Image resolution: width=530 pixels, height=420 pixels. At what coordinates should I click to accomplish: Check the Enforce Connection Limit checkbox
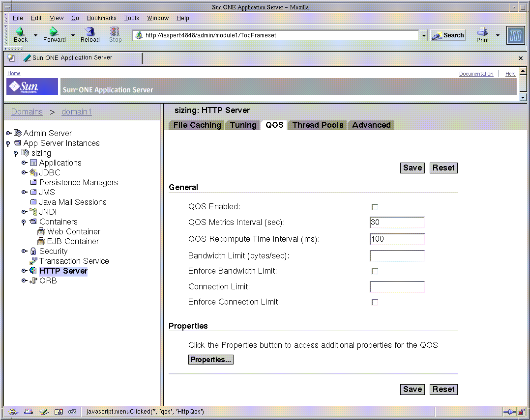point(375,302)
